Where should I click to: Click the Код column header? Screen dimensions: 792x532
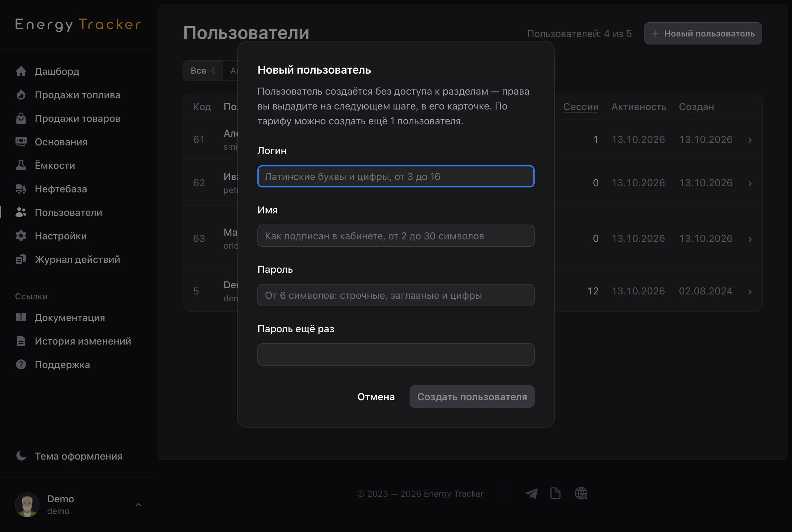pyautogui.click(x=202, y=106)
